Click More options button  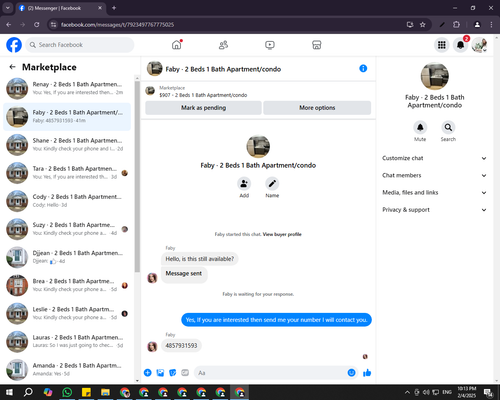[317, 108]
